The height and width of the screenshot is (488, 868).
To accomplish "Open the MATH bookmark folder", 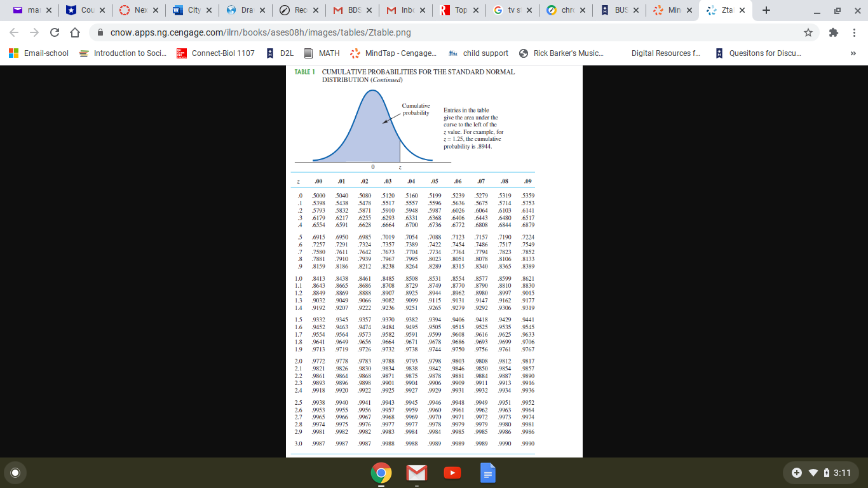I will 322,53.
